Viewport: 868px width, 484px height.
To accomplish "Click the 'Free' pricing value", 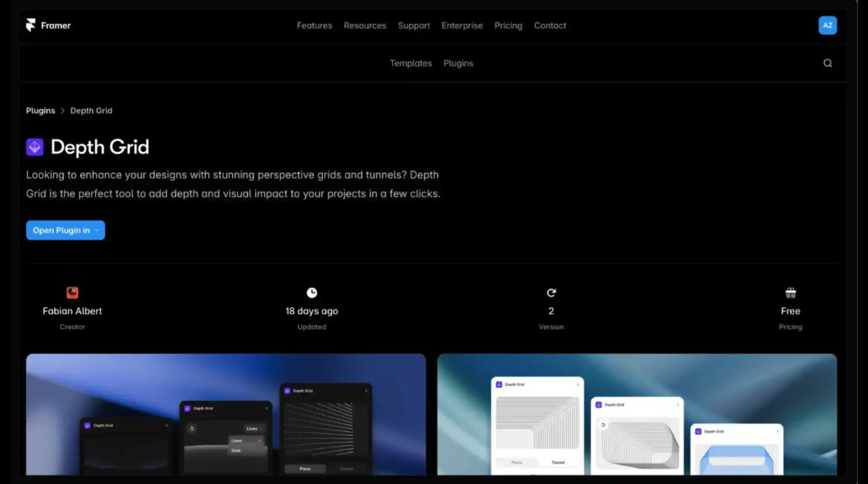I will coord(790,311).
